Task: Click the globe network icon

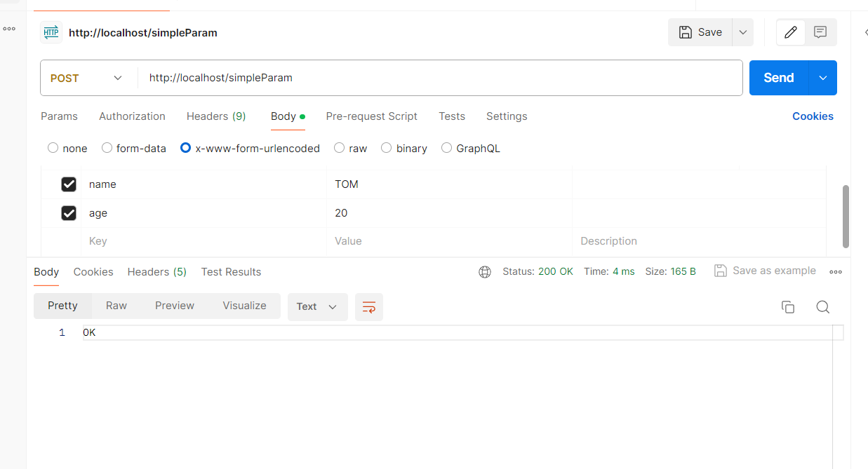Action: [x=485, y=272]
